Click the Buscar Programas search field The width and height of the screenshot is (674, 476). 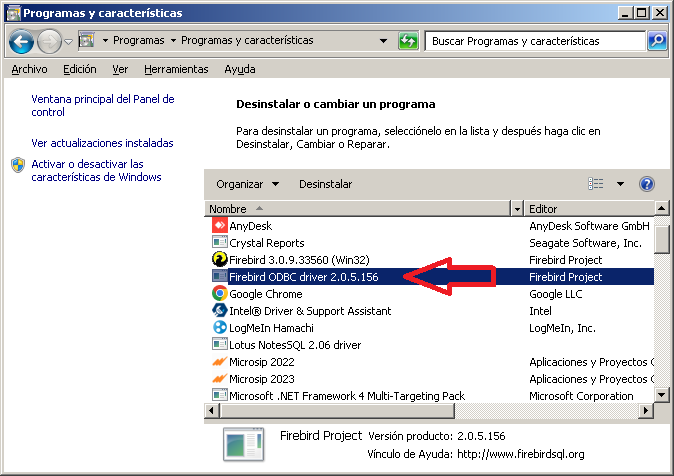535,41
